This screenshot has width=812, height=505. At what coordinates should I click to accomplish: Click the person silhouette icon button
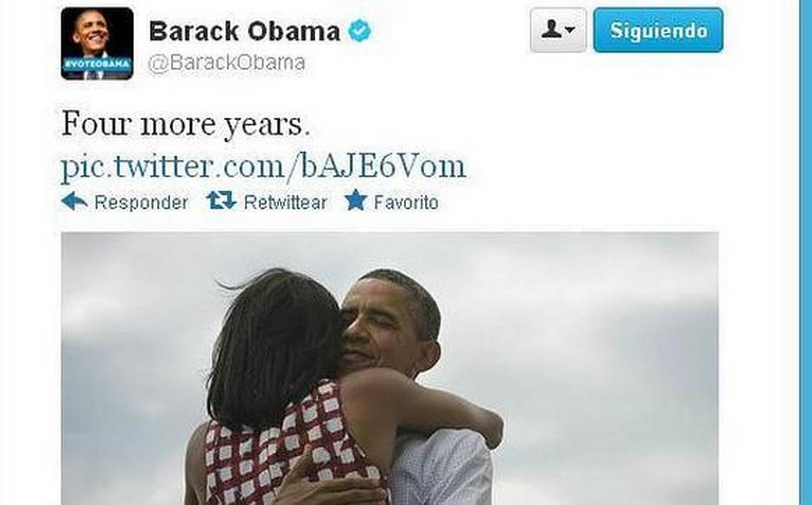pos(551,29)
